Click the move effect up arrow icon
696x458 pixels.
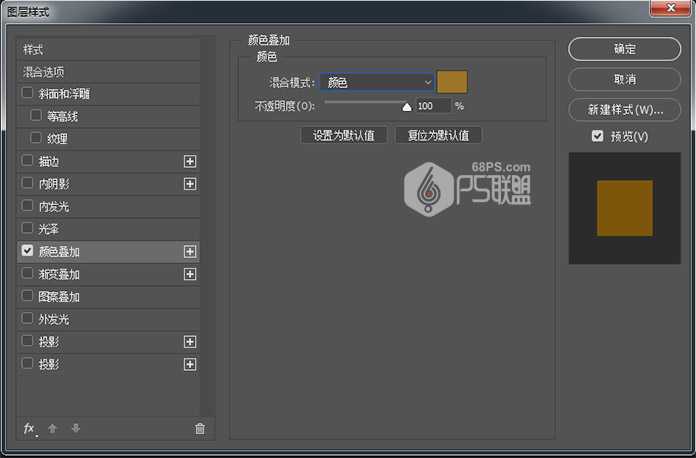53,428
